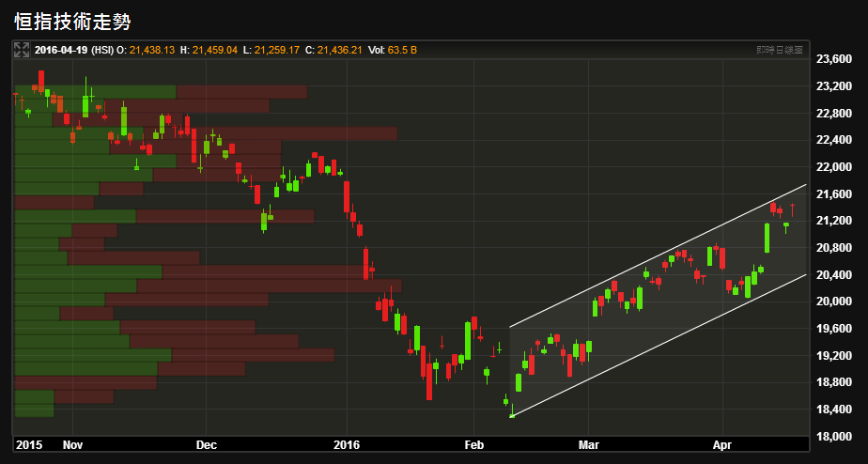Screen dimensions: 868x464
Task: Click the (HSI) symbol label
Action: (101, 50)
